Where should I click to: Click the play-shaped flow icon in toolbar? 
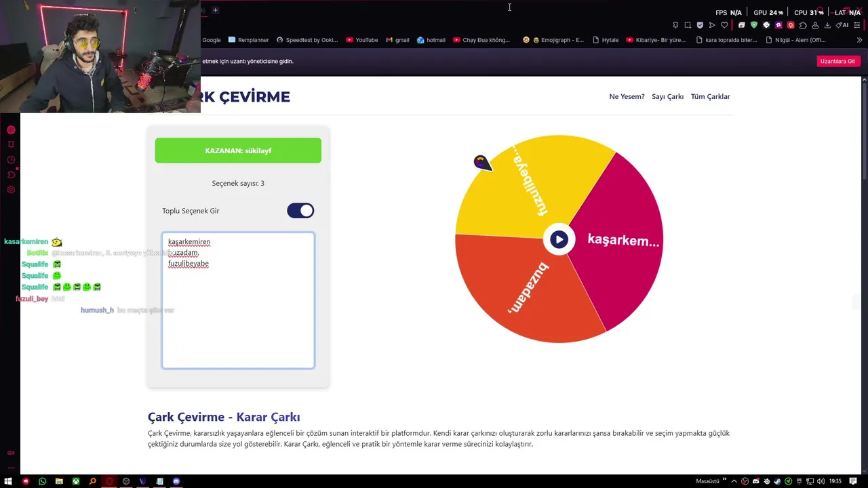(x=712, y=25)
